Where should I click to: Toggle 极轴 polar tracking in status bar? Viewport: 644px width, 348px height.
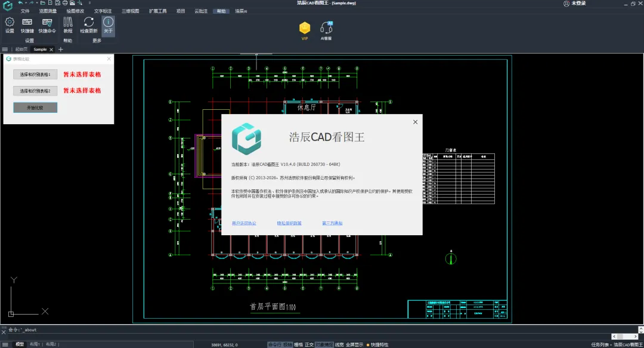(x=287, y=344)
